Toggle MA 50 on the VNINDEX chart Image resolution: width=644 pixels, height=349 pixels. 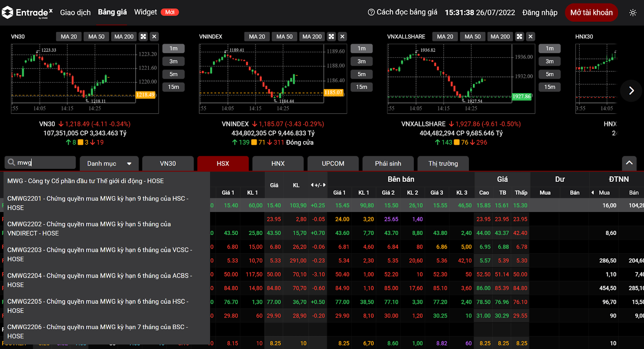285,37
